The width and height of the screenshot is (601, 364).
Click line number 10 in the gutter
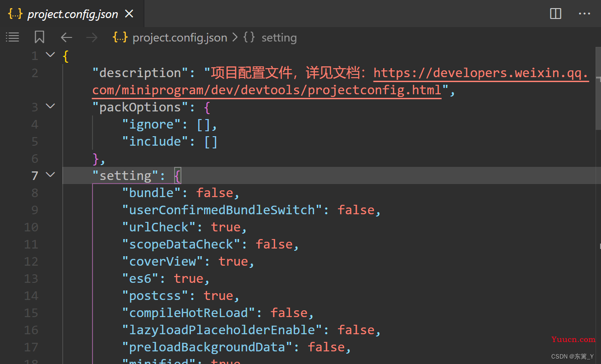[x=31, y=227]
